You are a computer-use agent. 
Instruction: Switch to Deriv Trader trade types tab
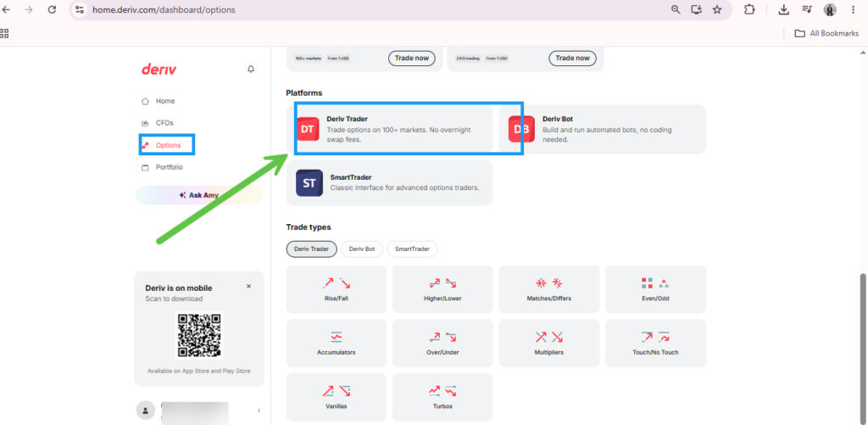[x=312, y=249]
